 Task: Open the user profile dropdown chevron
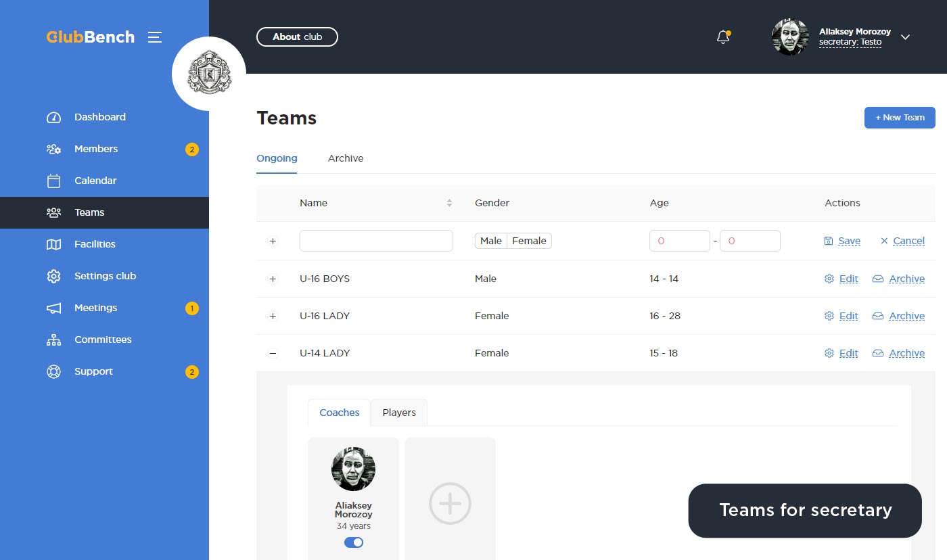[x=906, y=37]
